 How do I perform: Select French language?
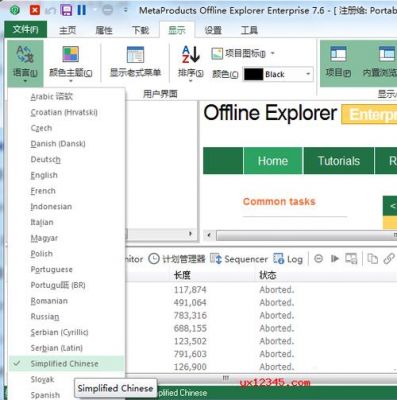click(x=67, y=191)
